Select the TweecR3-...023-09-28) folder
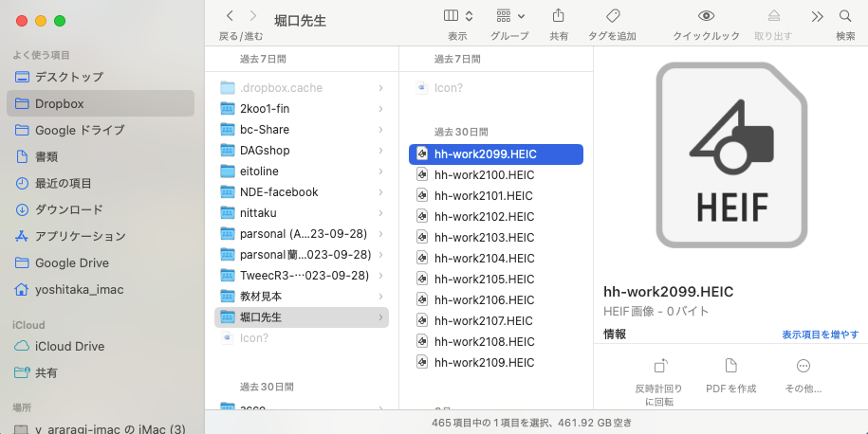 pyautogui.click(x=302, y=276)
